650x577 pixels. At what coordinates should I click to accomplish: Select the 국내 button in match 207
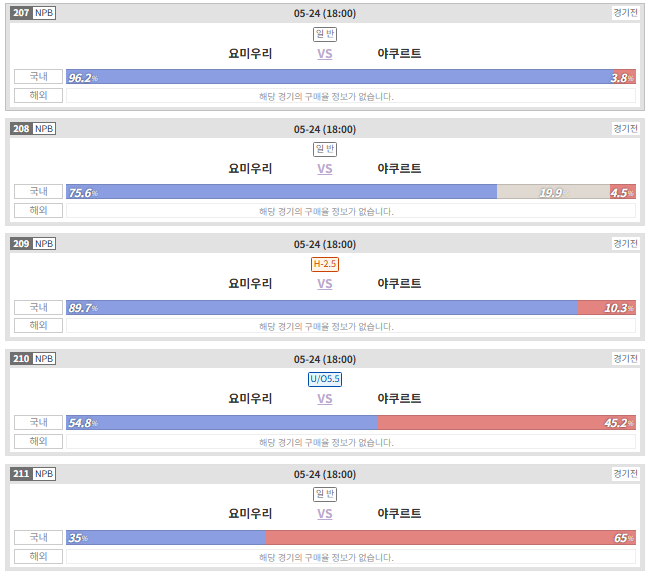[x=38, y=76]
